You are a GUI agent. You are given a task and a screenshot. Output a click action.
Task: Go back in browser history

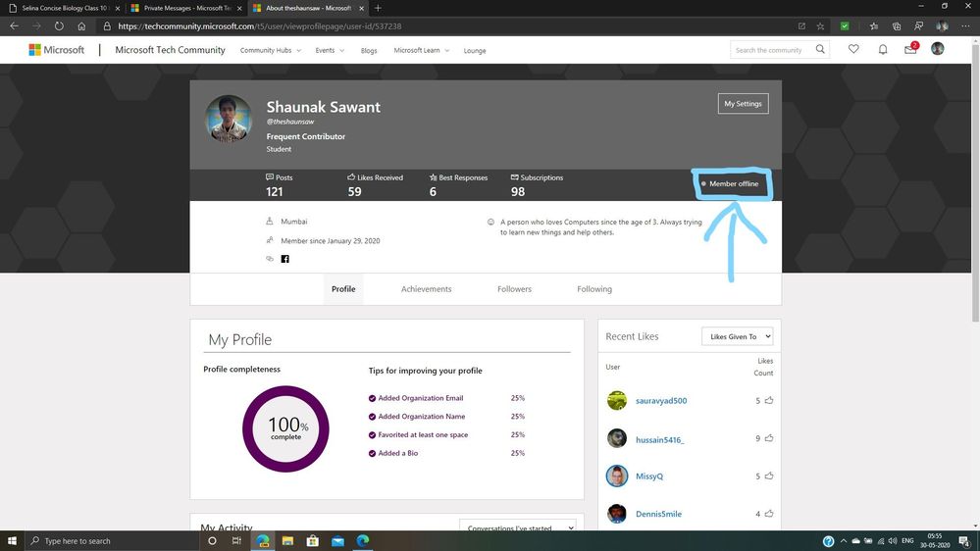14,26
